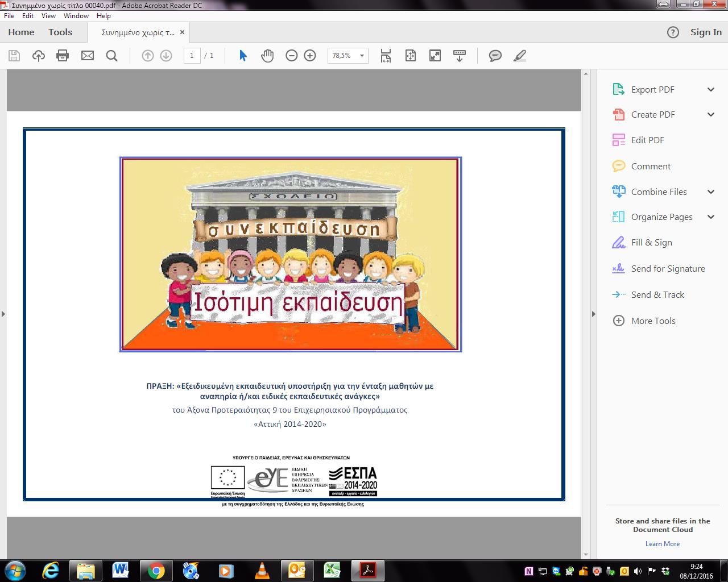This screenshot has height=582, width=728.
Task: Switch to full screen mode icon
Action: [x=435, y=56]
